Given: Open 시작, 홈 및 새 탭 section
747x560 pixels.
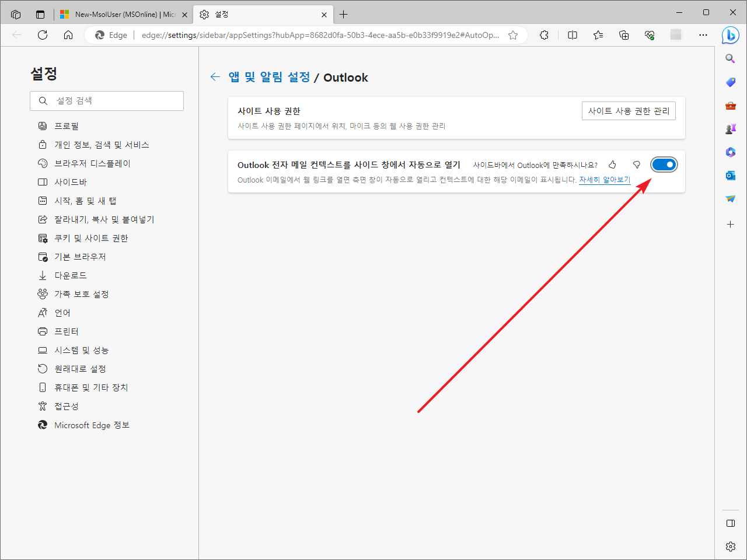Looking at the screenshot, I should (x=85, y=201).
